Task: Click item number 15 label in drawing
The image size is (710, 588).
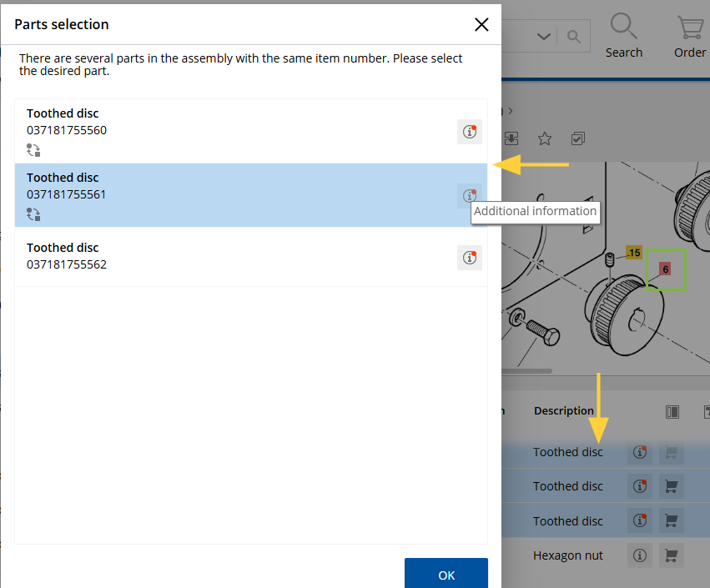Action: pyautogui.click(x=634, y=253)
